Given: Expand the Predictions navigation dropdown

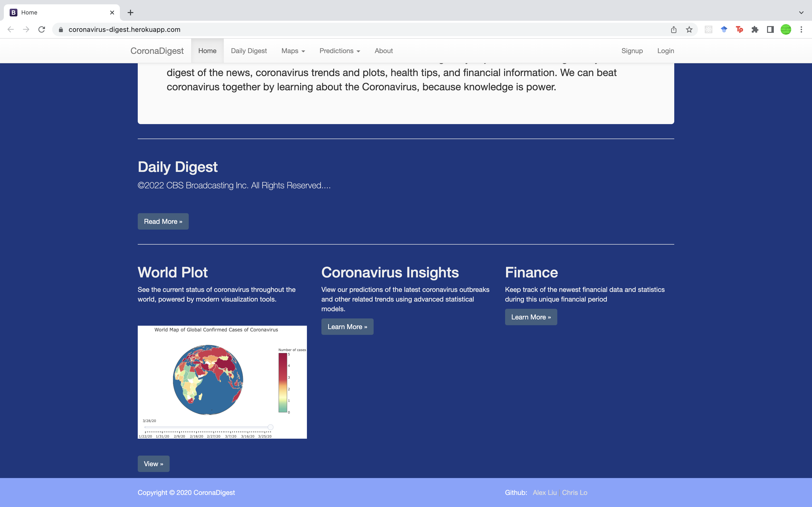Looking at the screenshot, I should pyautogui.click(x=340, y=51).
